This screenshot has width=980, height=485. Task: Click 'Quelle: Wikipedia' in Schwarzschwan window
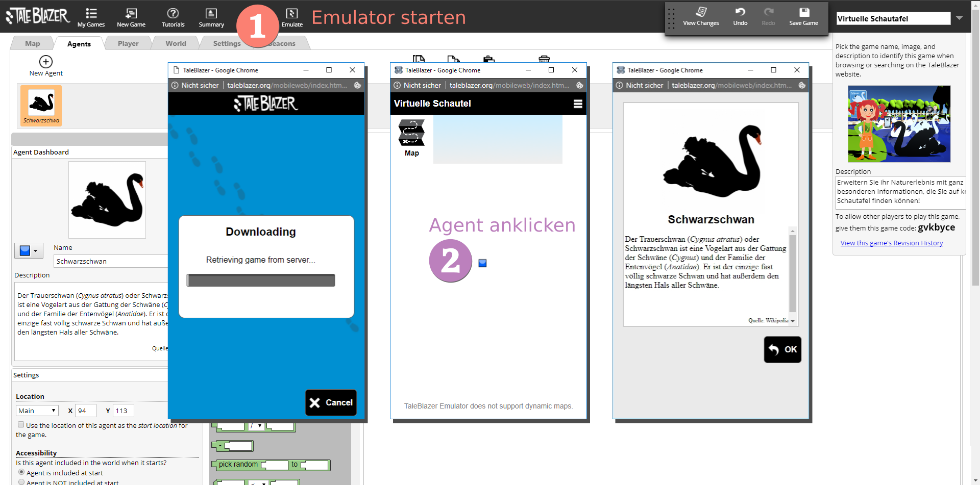pos(768,321)
